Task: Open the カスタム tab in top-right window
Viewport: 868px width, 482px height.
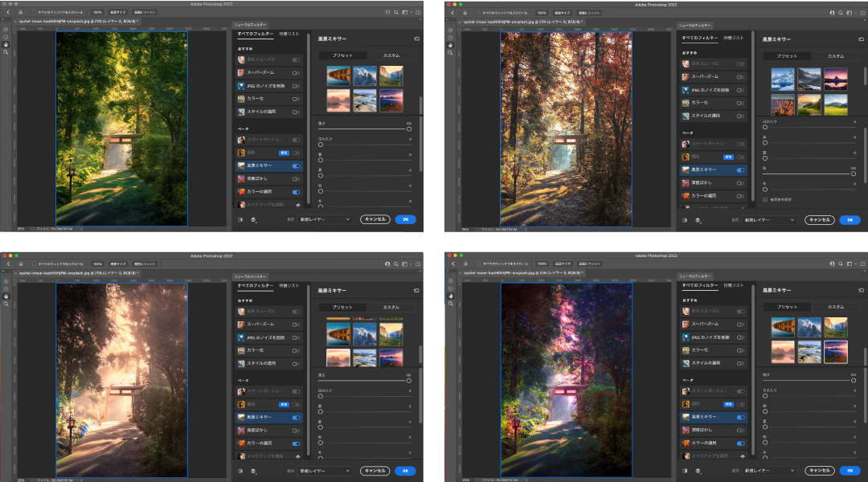Action: (835, 56)
